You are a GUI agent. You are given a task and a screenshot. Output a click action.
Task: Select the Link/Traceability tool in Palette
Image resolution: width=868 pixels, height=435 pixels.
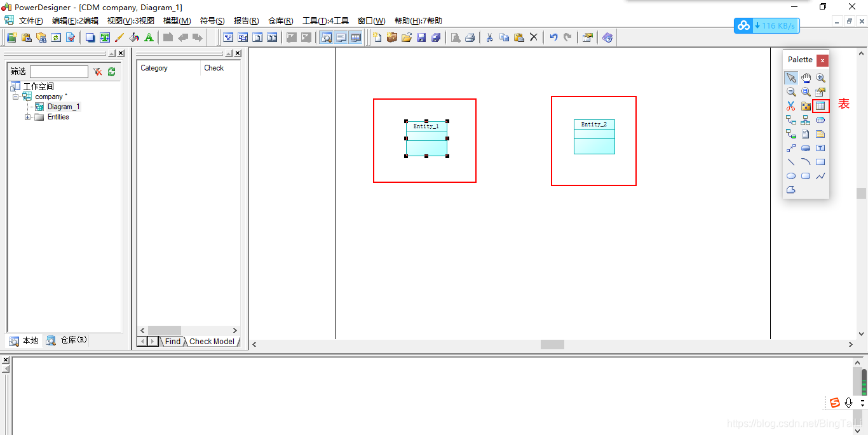pyautogui.click(x=791, y=148)
